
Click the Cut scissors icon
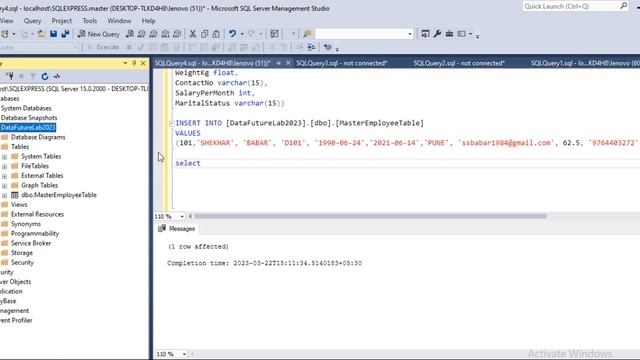coord(193,34)
